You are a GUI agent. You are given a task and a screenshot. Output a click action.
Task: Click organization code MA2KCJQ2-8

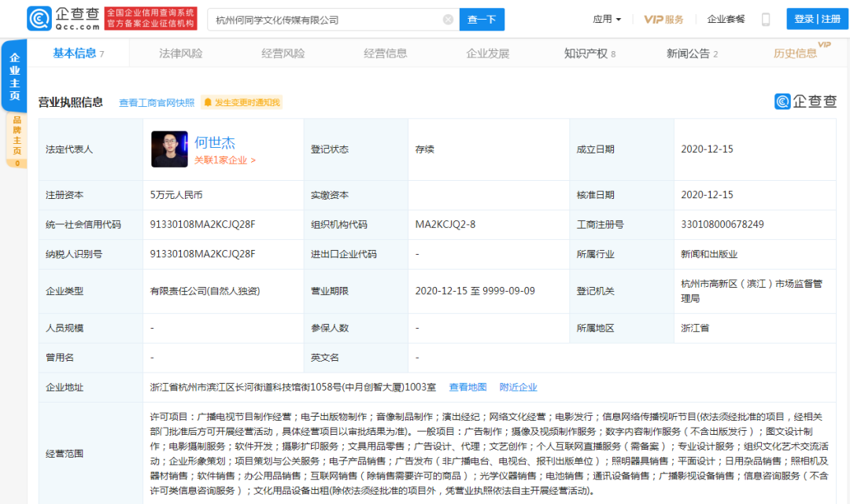click(445, 224)
